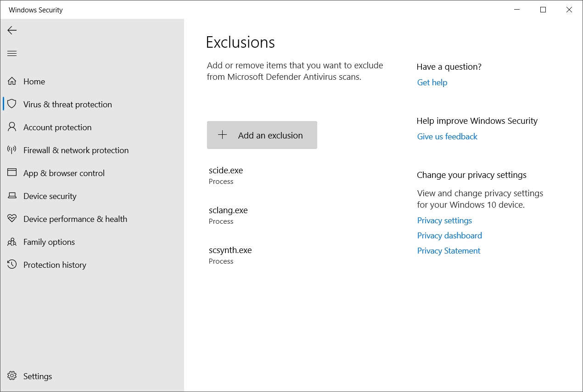Click 'Help improve Windows Security' heading
583x392 pixels.
click(477, 121)
